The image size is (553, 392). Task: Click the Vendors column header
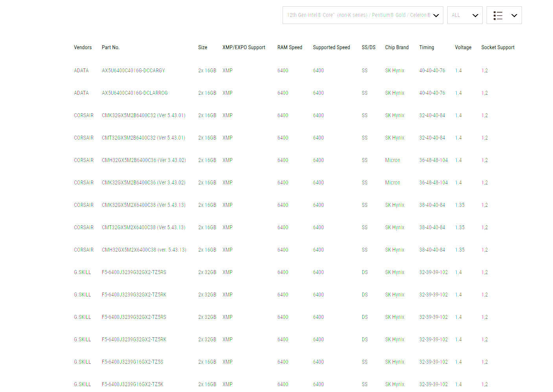(83, 48)
